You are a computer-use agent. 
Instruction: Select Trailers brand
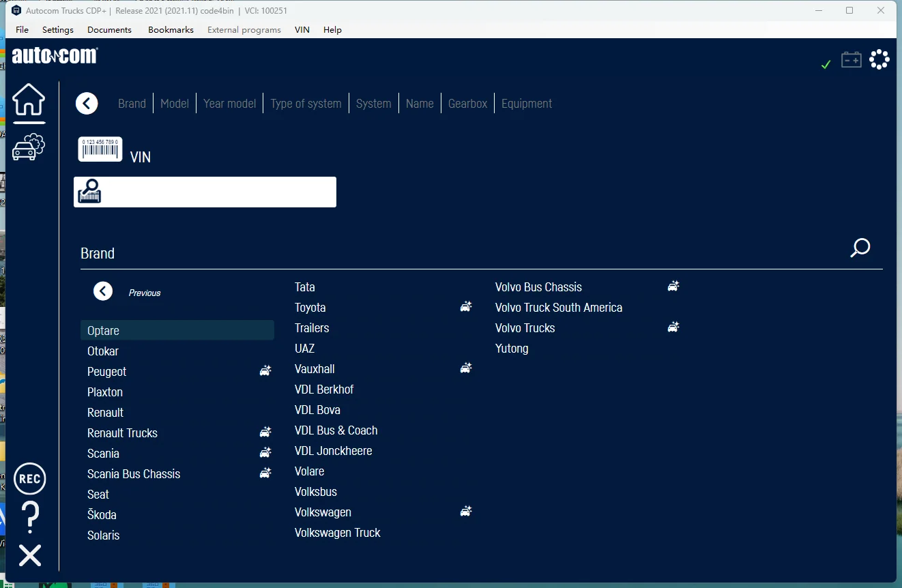coord(312,328)
